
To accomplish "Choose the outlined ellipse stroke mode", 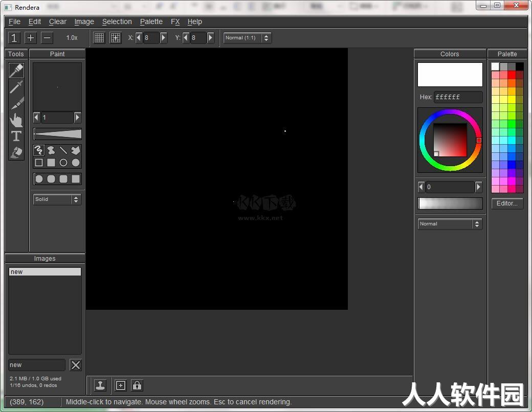I will pos(63,163).
